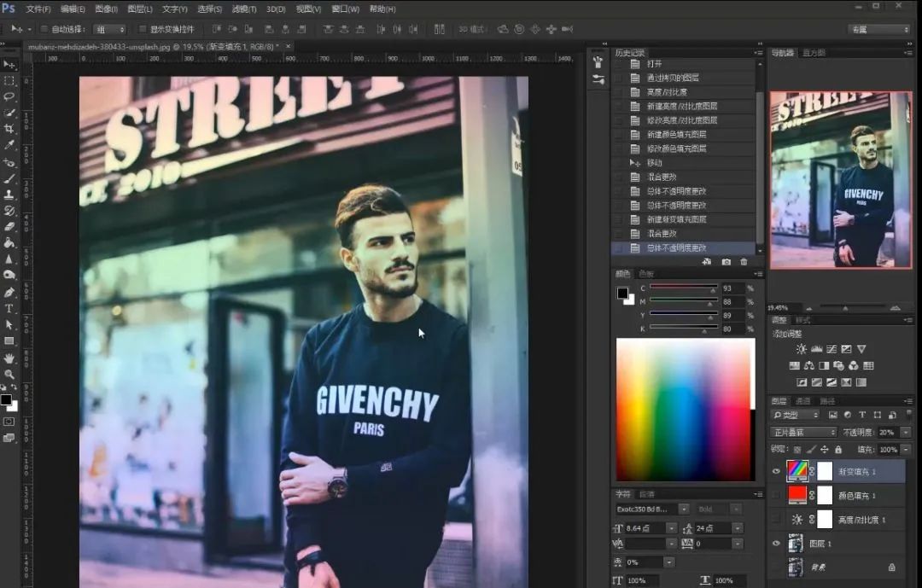The width and height of the screenshot is (922, 588).
Task: Add a Curves adjustment layer
Action: coord(832,349)
